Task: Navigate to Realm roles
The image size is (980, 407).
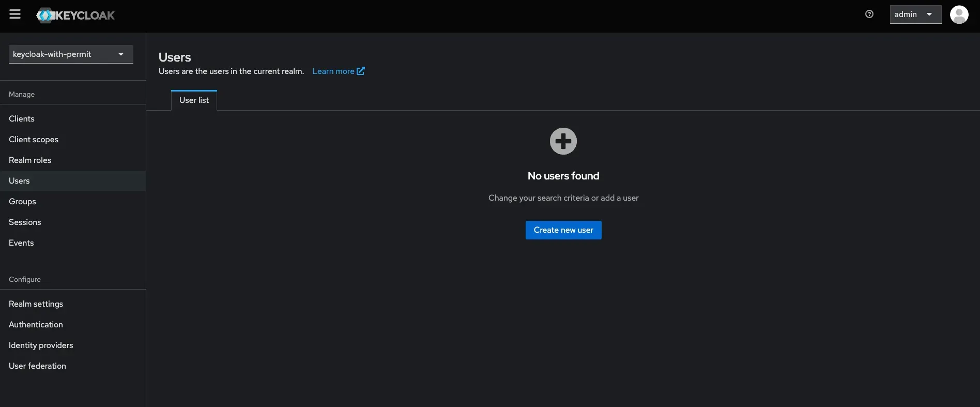Action: coord(30,160)
